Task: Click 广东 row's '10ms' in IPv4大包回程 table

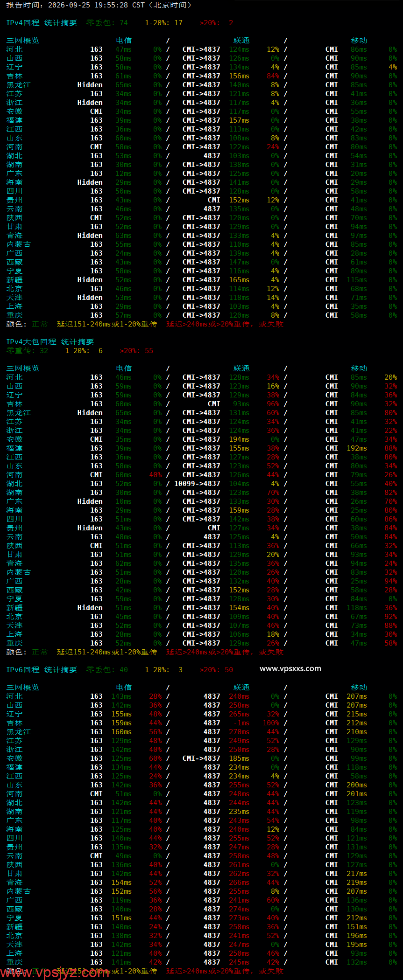Action: (123, 501)
